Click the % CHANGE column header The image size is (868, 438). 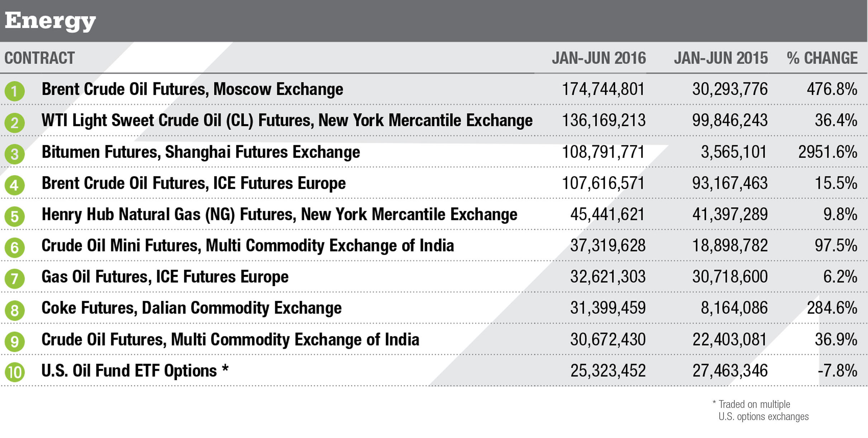coord(822,58)
